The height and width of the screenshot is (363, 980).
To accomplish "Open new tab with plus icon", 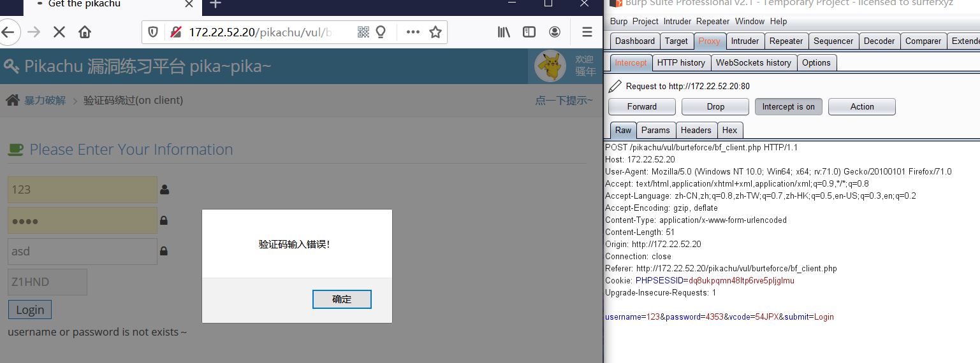I will pyautogui.click(x=216, y=4).
